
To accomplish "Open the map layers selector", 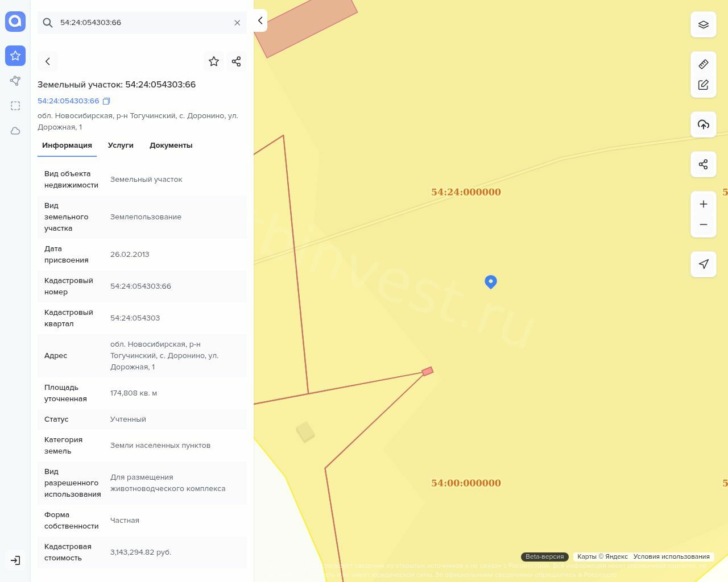I will coord(703,24).
